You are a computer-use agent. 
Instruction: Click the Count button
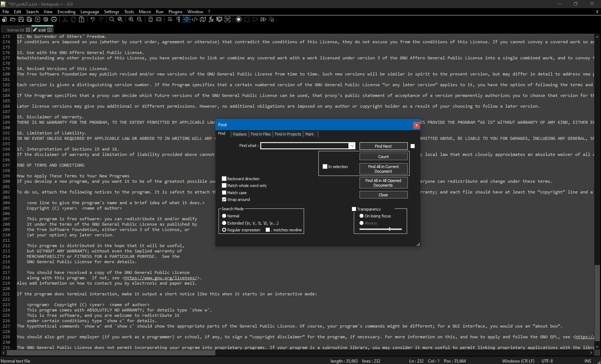(383, 157)
